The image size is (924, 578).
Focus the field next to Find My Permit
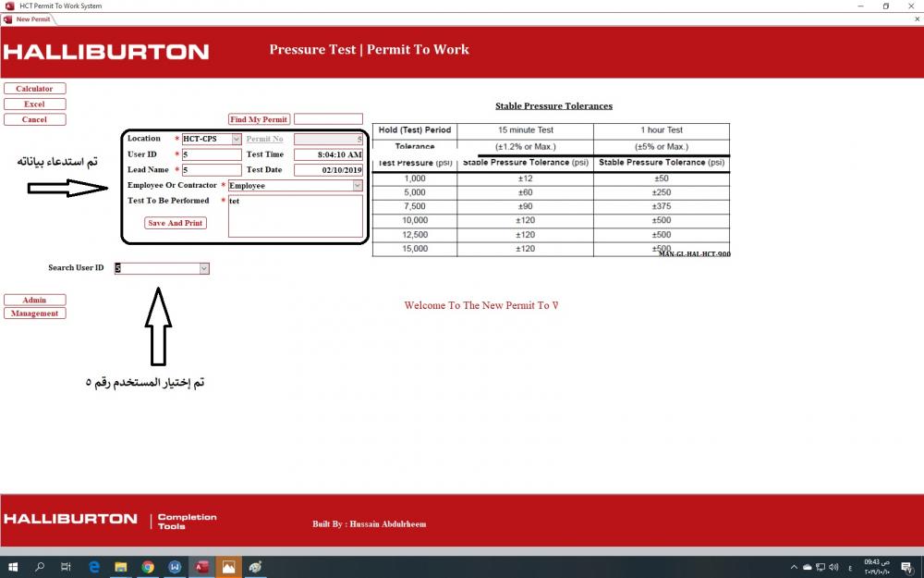coord(328,119)
